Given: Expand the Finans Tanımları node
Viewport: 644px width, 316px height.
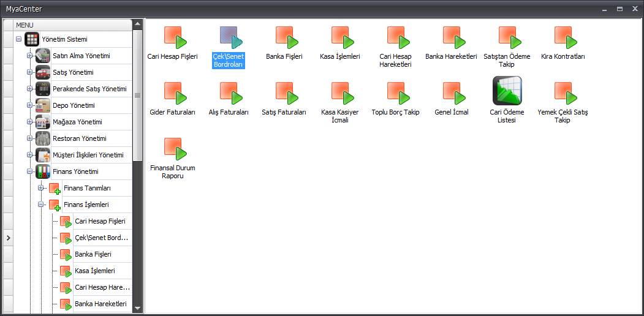Looking at the screenshot, I should 40,188.
